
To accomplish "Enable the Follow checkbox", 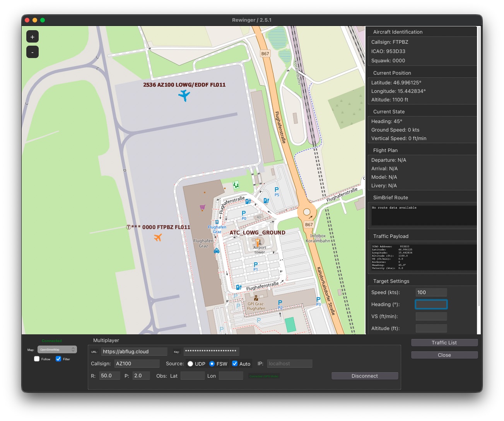I will 37,359.
